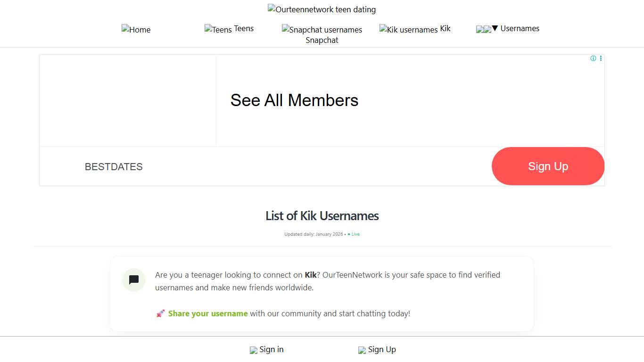Click the Teens navigation link
Image resolution: width=644 pixels, height=362 pixels.
245,28
